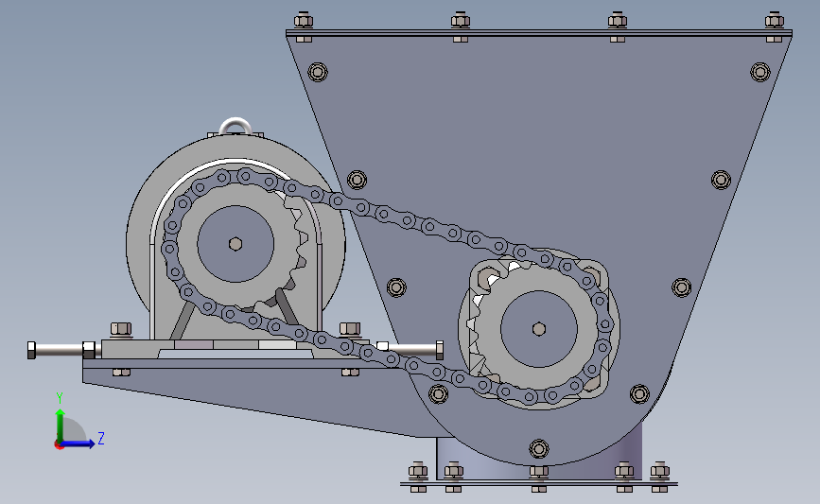Select the leftmost nut on the hopper top flange
Image resolution: width=820 pixels, height=504 pixels.
coord(304,21)
